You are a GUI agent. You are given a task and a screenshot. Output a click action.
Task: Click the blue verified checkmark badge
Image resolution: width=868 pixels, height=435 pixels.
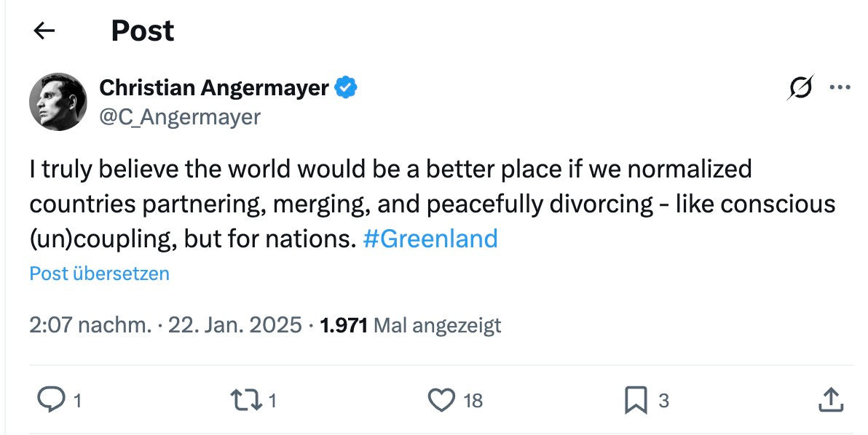pyautogui.click(x=346, y=88)
